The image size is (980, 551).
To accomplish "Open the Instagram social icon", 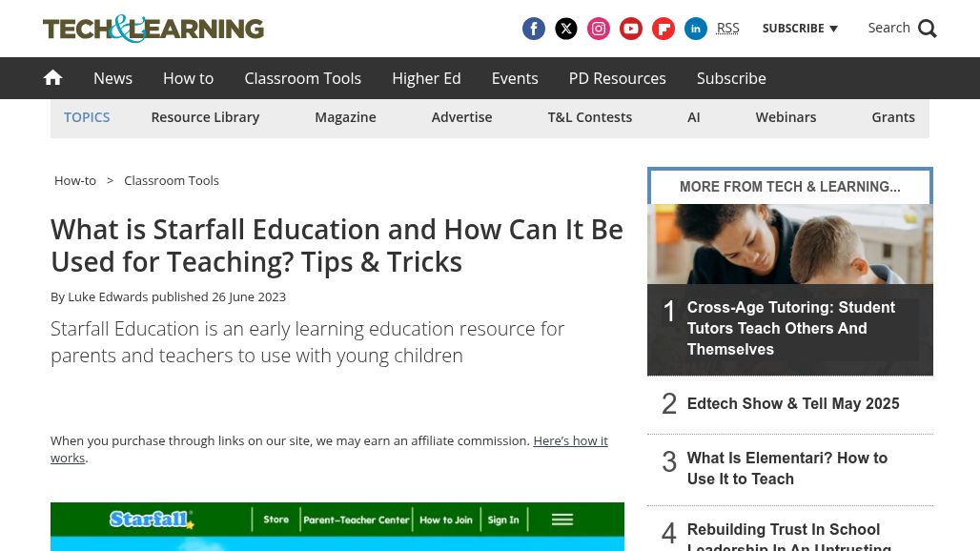I will tap(598, 29).
